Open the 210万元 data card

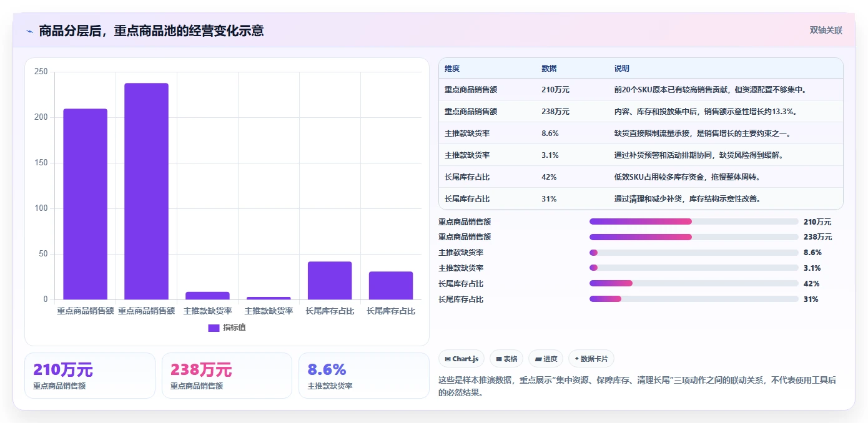click(90, 376)
